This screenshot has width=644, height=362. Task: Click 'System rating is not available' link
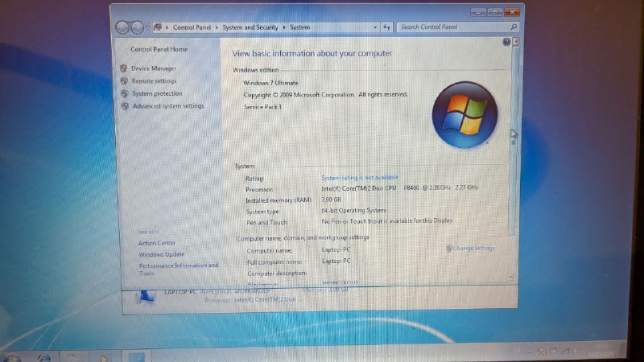pos(360,177)
